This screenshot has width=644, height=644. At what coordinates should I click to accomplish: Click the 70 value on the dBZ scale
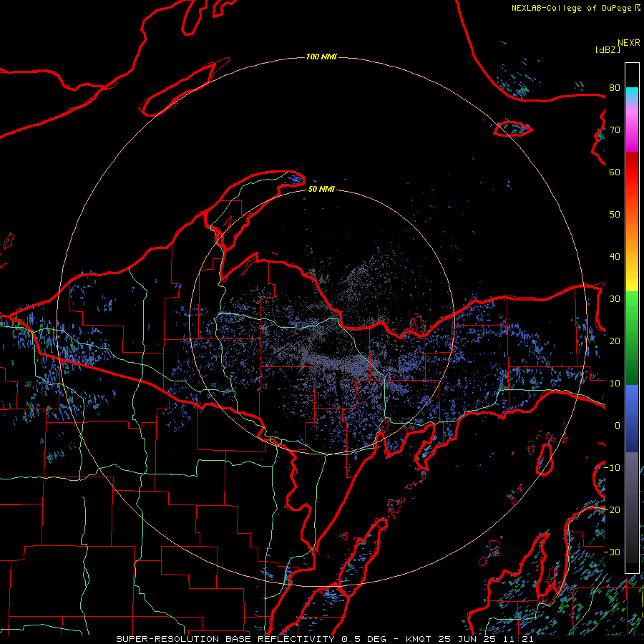pyautogui.click(x=615, y=130)
